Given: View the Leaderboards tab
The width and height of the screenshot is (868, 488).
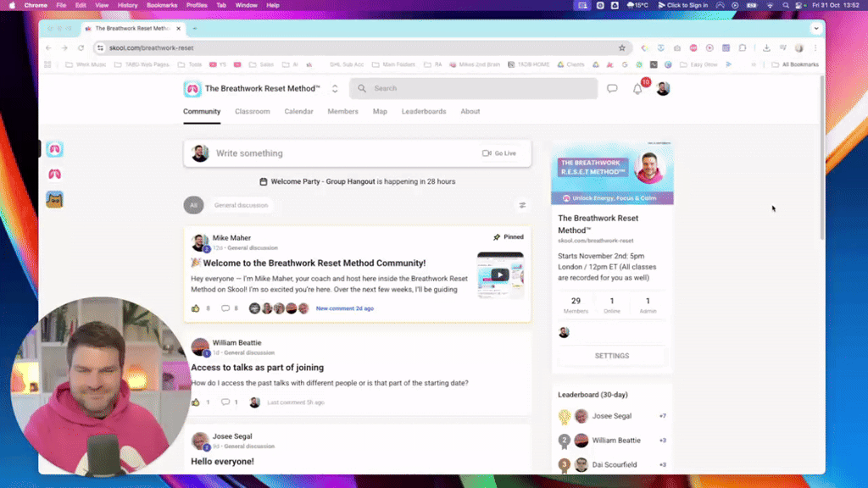Looking at the screenshot, I should pos(424,111).
